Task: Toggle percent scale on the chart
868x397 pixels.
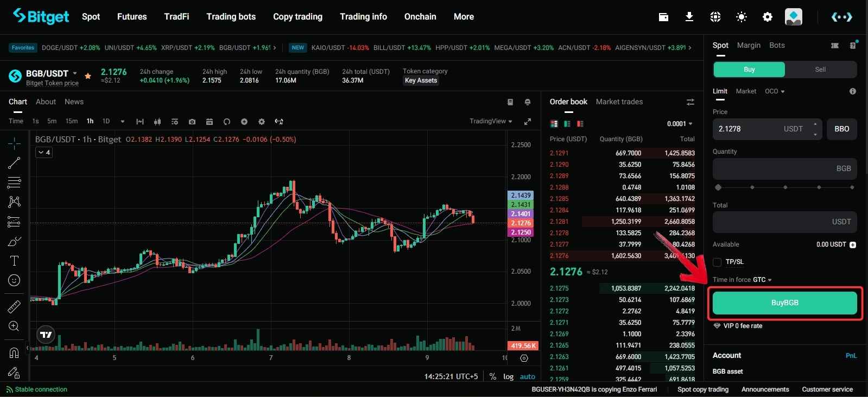Action: pyautogui.click(x=493, y=376)
